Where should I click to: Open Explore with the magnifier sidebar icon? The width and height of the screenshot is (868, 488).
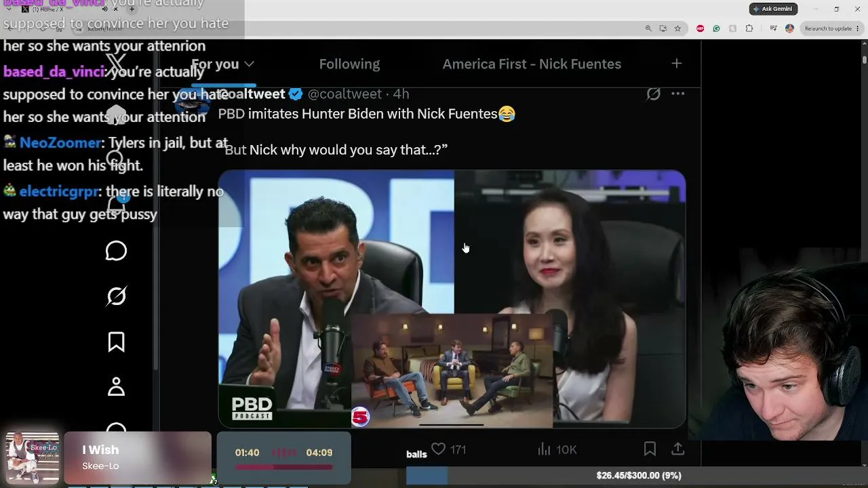pyautogui.click(x=116, y=160)
